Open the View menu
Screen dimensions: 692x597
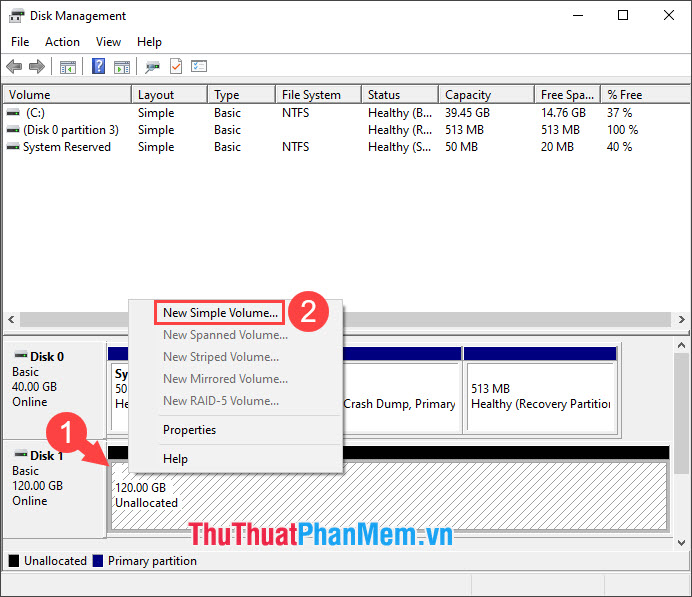point(108,42)
